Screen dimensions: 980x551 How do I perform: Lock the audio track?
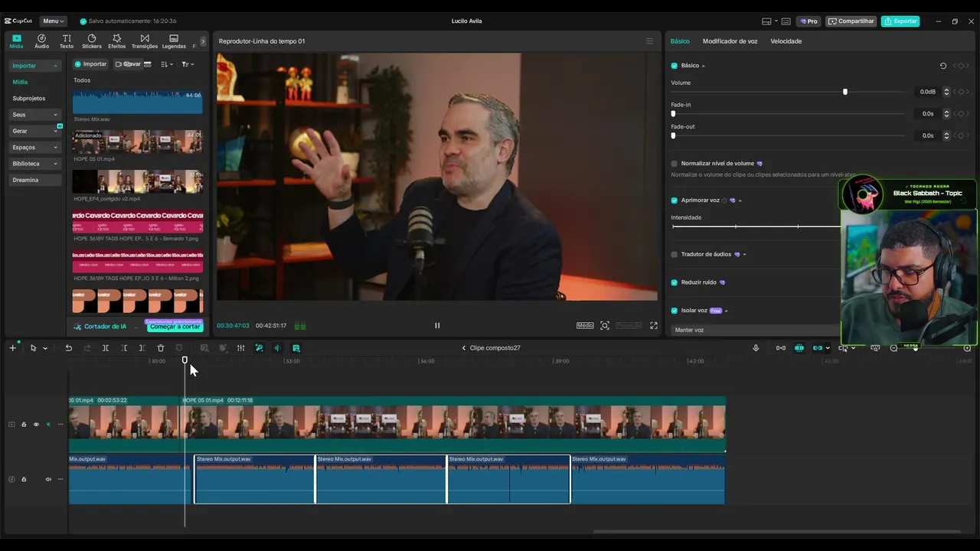pos(24,480)
